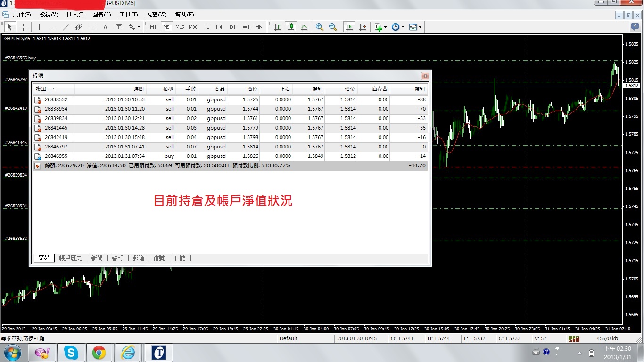Screen dimensions: 644x362
Task: Open the 圖表(C) menu
Action: coord(101,15)
